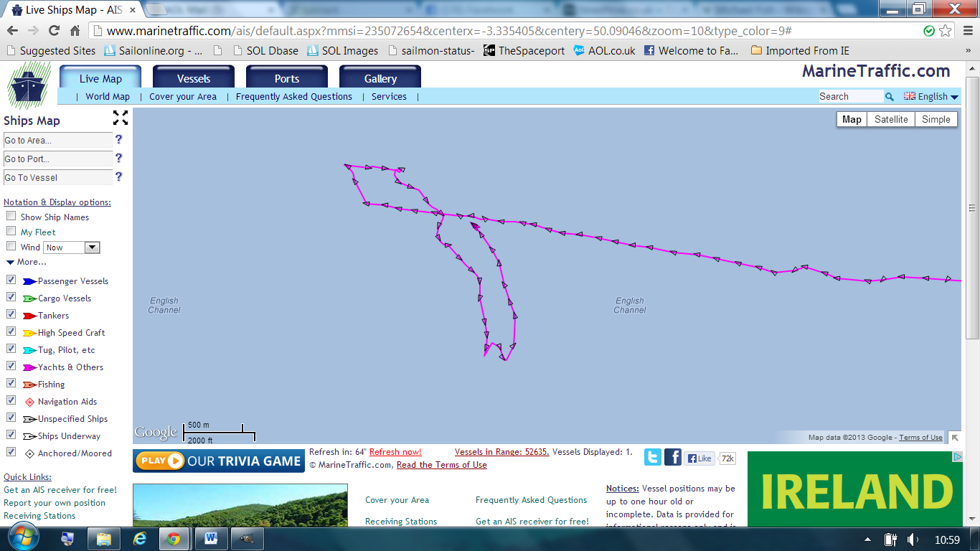Click the help icon beside Go to Port

point(119,159)
